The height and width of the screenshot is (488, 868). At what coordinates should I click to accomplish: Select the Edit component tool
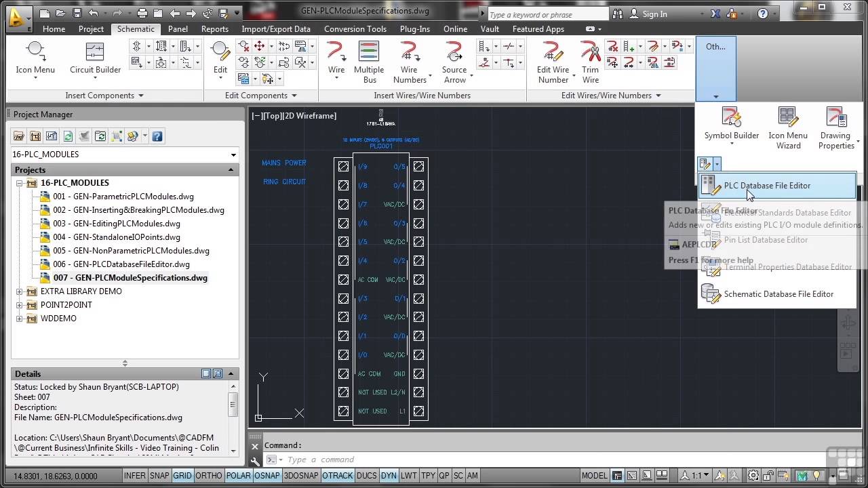[220, 58]
